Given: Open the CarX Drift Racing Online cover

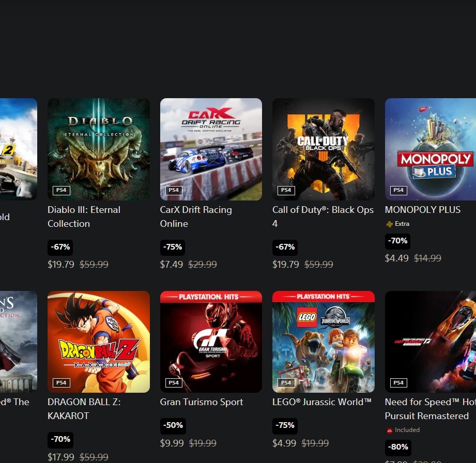Looking at the screenshot, I should tap(211, 149).
